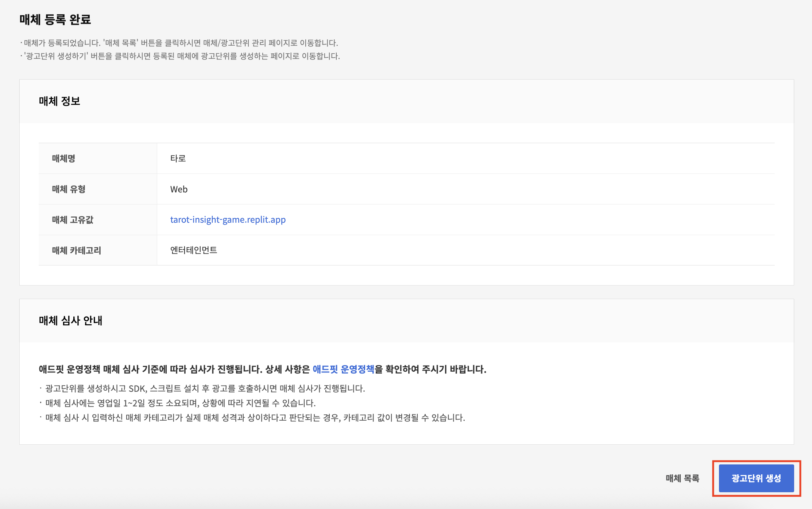Click the 매체가 등록되었습니다 notice line

point(179,43)
